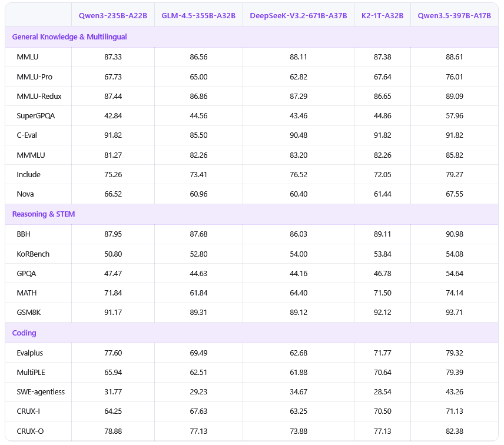This screenshot has width=504, height=445.
Task: Click the BBH row label
Action: 24,234
